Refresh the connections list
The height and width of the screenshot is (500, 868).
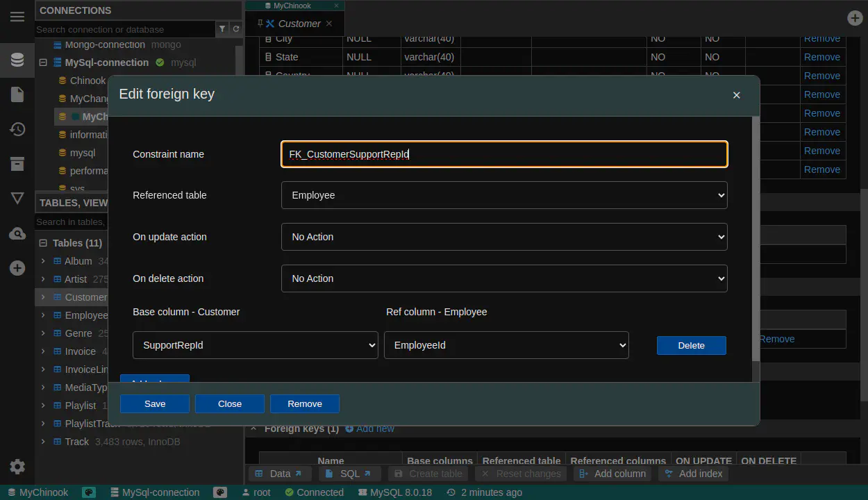(236, 29)
